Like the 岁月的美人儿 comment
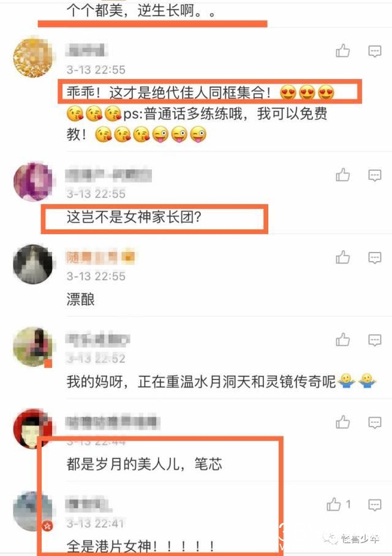 [x=343, y=422]
